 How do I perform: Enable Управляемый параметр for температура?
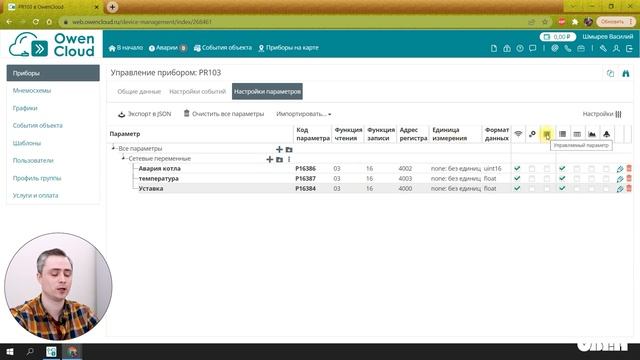tap(547, 179)
